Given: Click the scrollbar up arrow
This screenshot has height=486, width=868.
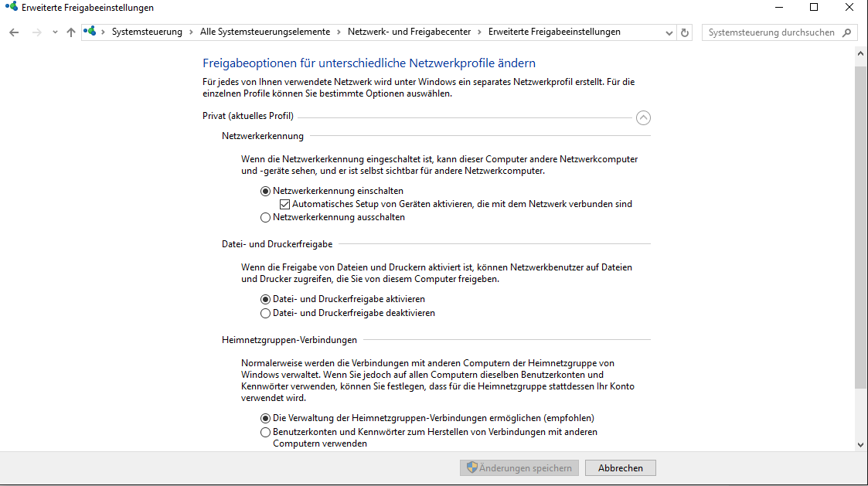Looking at the screenshot, I should tap(860, 53).
